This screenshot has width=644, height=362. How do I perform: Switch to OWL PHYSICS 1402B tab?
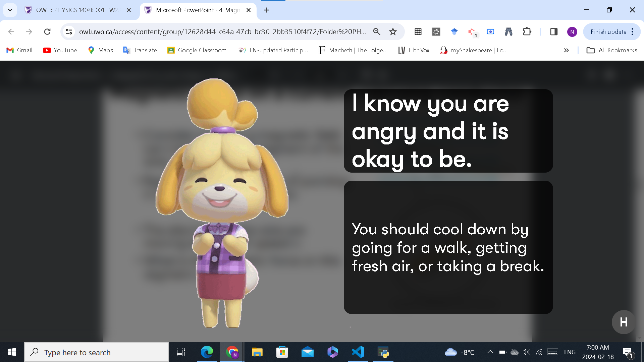(77, 10)
